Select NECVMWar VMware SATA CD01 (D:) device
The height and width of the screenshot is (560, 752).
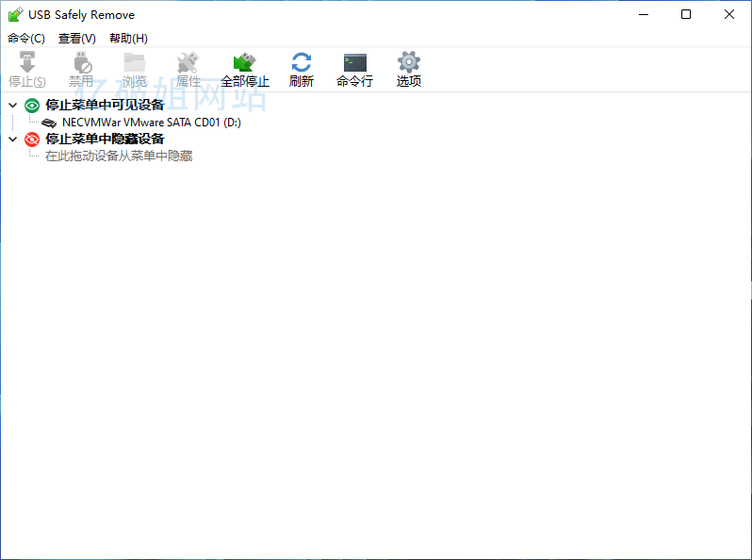152,123
